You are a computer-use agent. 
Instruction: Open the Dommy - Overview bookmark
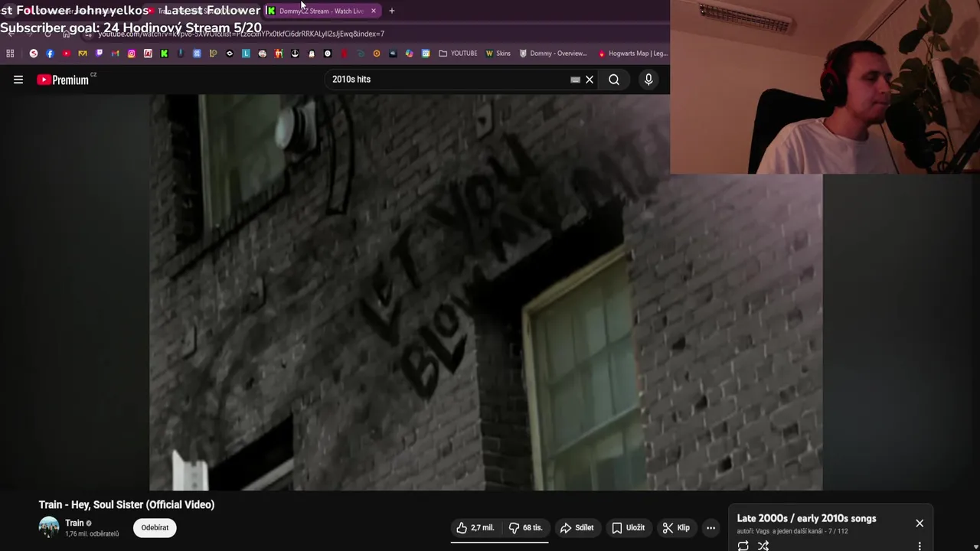tap(553, 54)
